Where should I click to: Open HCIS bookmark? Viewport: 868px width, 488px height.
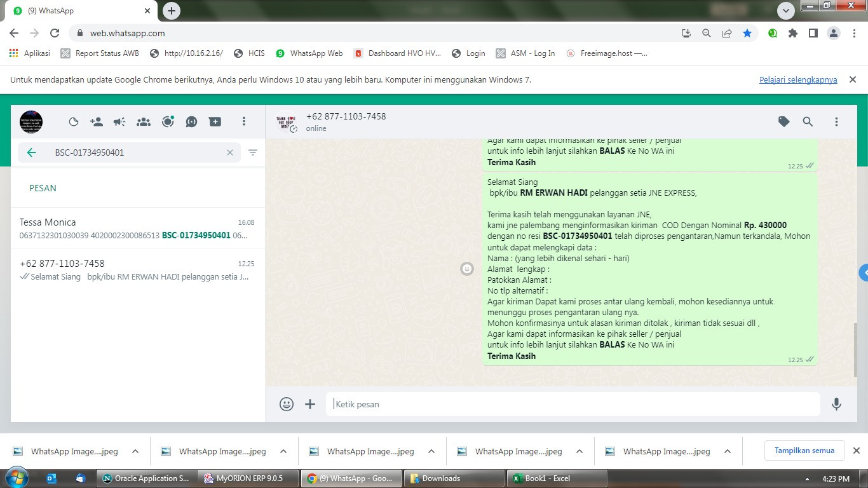pyautogui.click(x=249, y=53)
